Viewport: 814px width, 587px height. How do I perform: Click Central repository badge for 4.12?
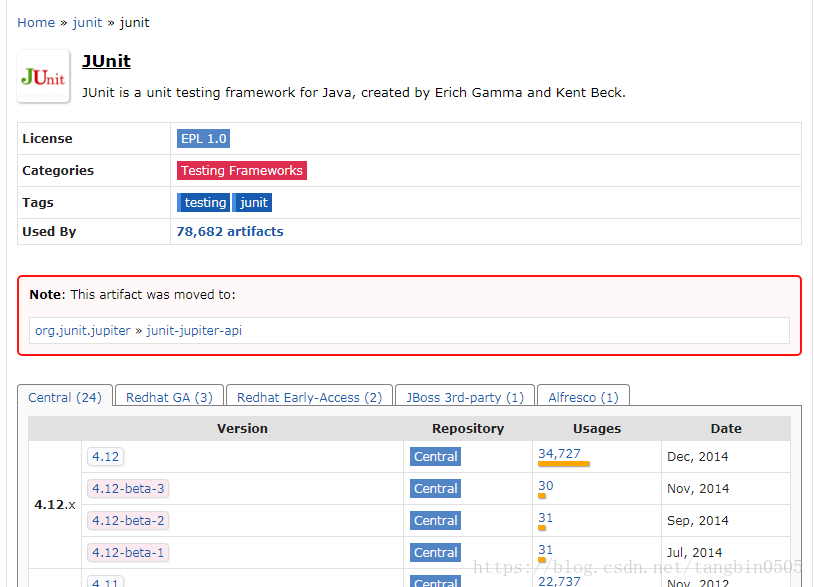[x=436, y=457]
